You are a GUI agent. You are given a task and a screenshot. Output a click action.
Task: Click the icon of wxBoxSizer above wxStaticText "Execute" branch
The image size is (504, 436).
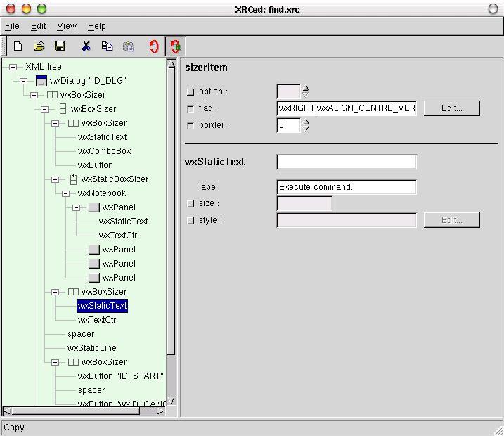pos(73,292)
